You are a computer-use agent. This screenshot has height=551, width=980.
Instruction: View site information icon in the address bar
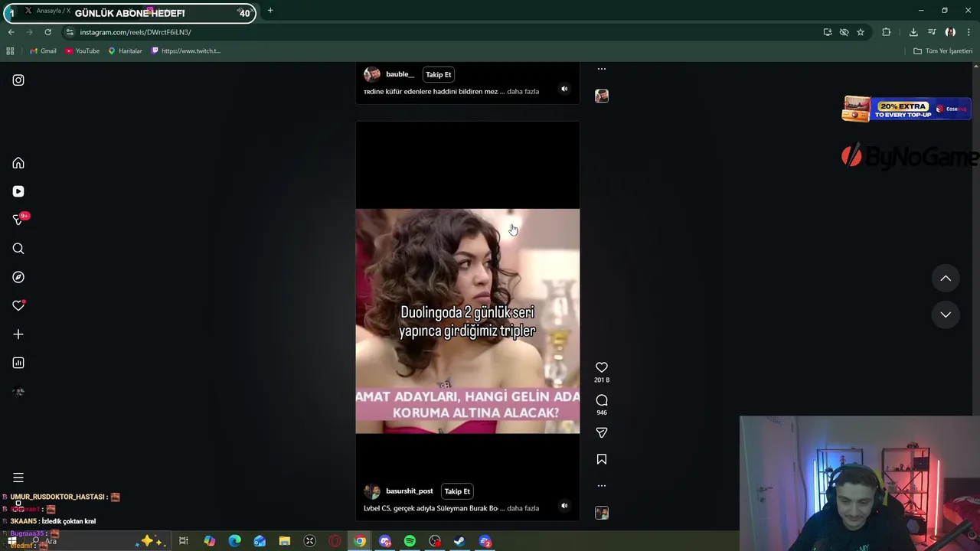point(70,32)
